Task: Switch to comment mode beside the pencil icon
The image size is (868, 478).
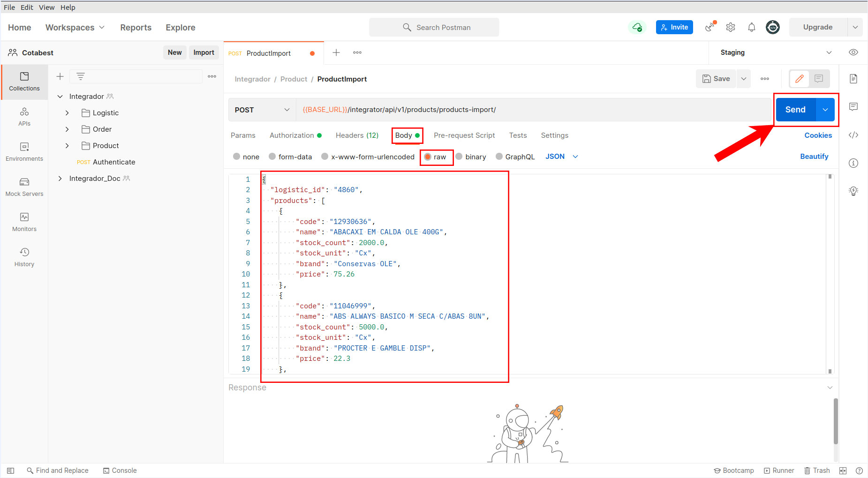Action: pos(819,79)
